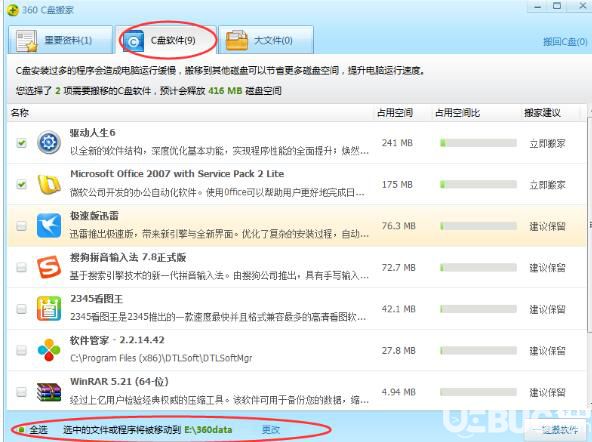Image resolution: width=592 pixels, height=442 pixels.
Task: Click the 27.8 MB size value
Action: [398, 351]
